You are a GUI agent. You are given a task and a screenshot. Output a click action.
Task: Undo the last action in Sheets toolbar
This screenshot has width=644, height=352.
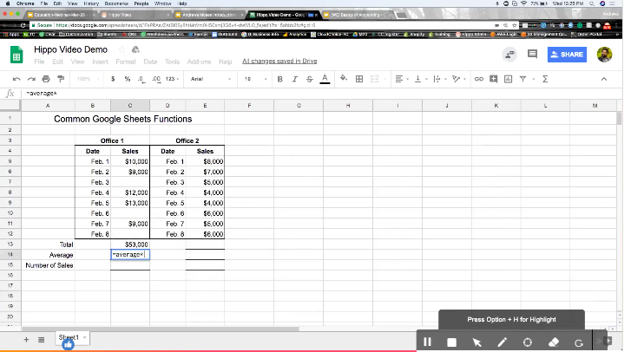click(16, 79)
